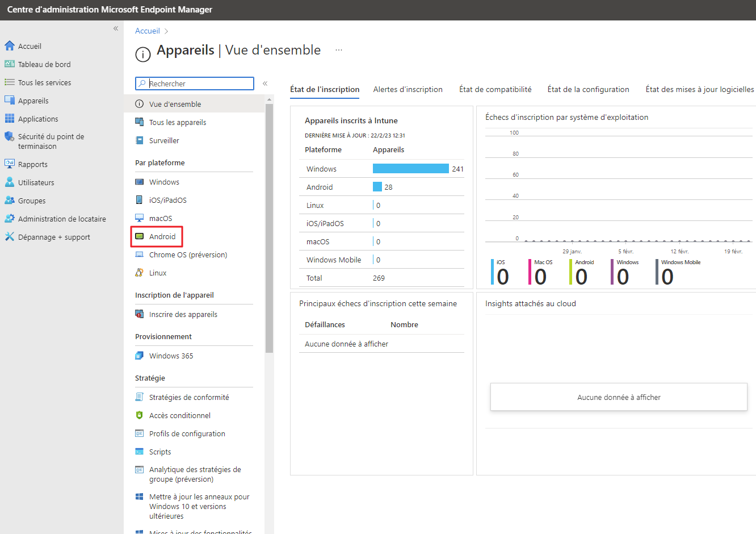
Task: Open the État de la configuration tab
Action: click(589, 89)
